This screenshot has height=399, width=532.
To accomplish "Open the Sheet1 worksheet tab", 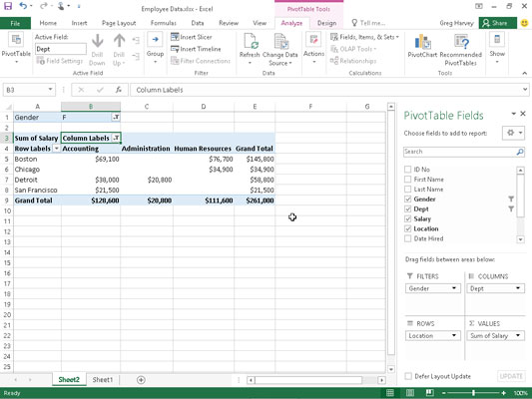I will point(103,380).
